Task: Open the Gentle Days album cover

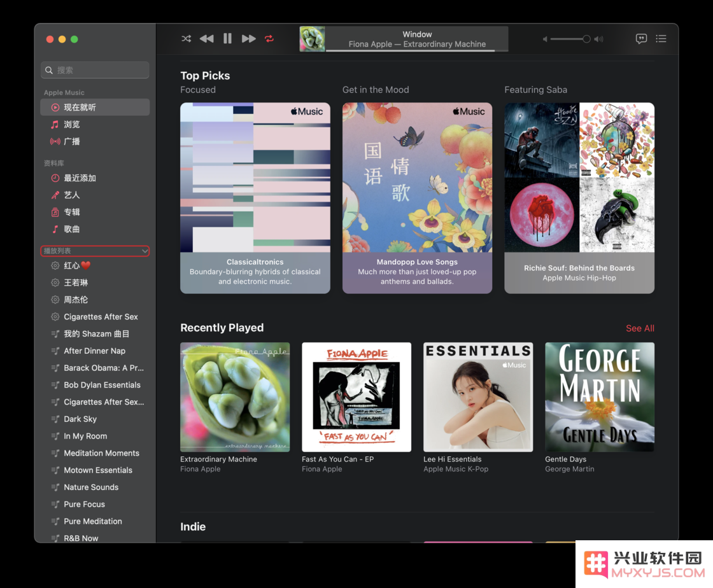Action: click(600, 397)
